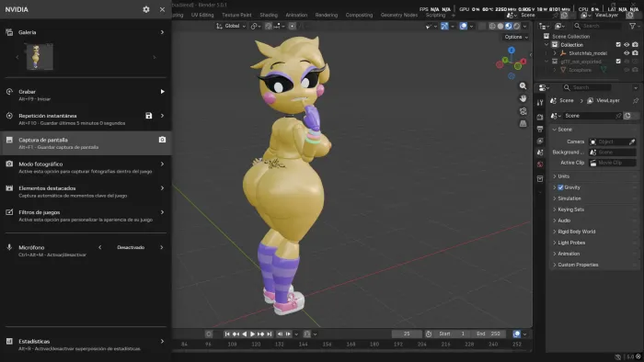644x362 pixels.
Task: Switch to perspective/orthographic grid icon
Action: [523, 123]
